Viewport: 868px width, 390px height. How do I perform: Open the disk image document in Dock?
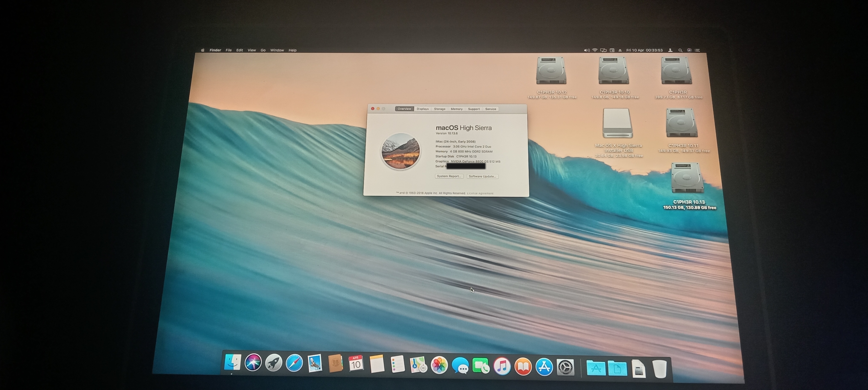[x=638, y=368]
